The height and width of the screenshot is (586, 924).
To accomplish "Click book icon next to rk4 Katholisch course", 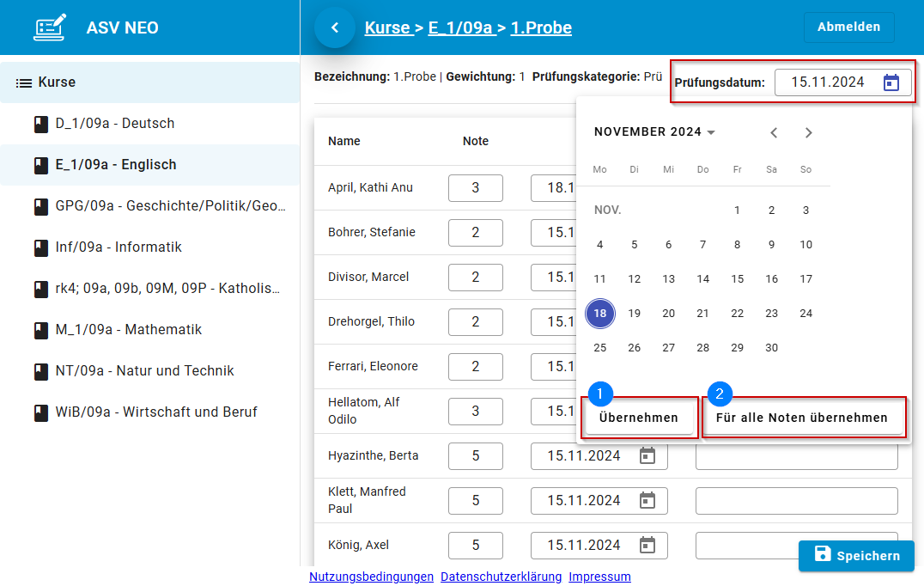I will (x=41, y=290).
